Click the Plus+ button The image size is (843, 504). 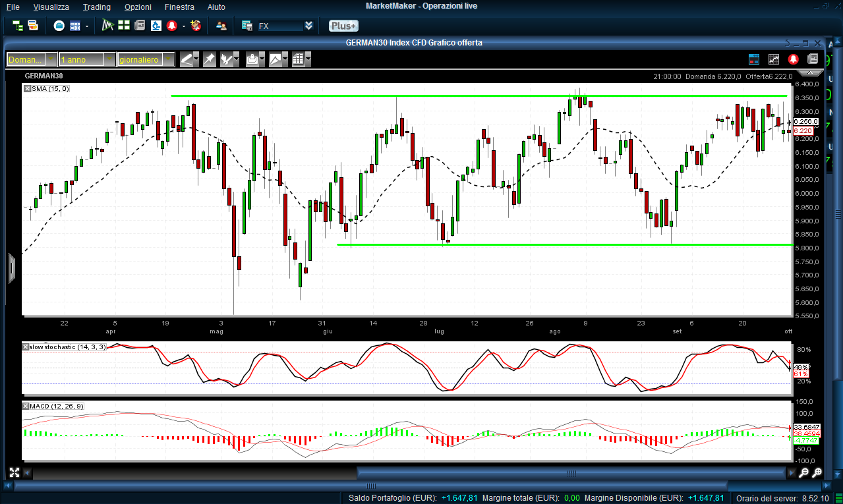pos(343,26)
